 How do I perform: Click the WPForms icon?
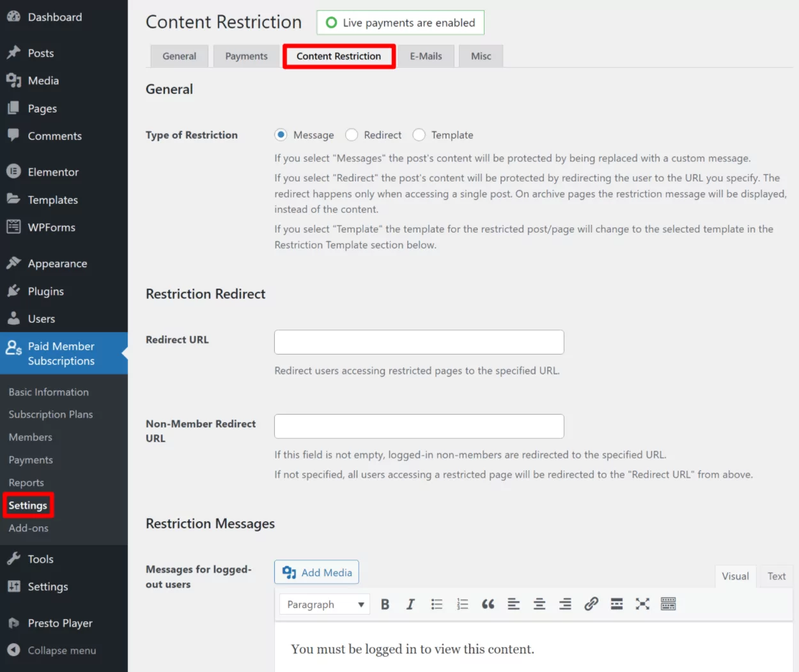[x=13, y=227]
